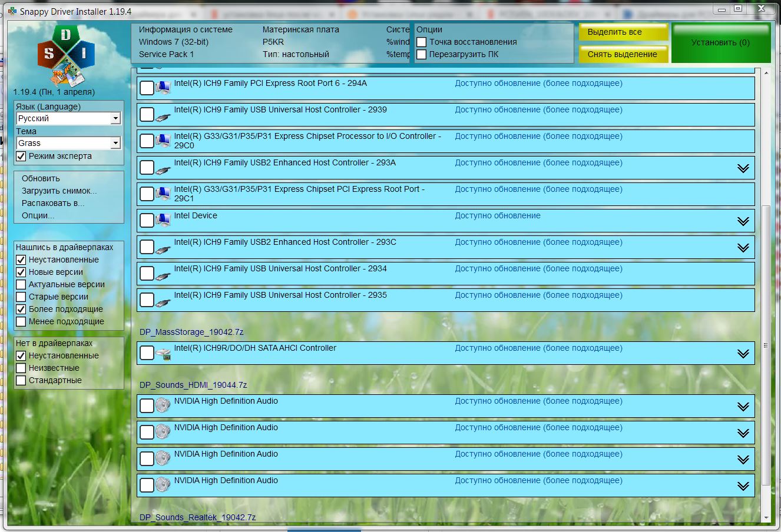
Task: Expand the last NVIDIA High Definition Audio row
Action: click(x=743, y=486)
